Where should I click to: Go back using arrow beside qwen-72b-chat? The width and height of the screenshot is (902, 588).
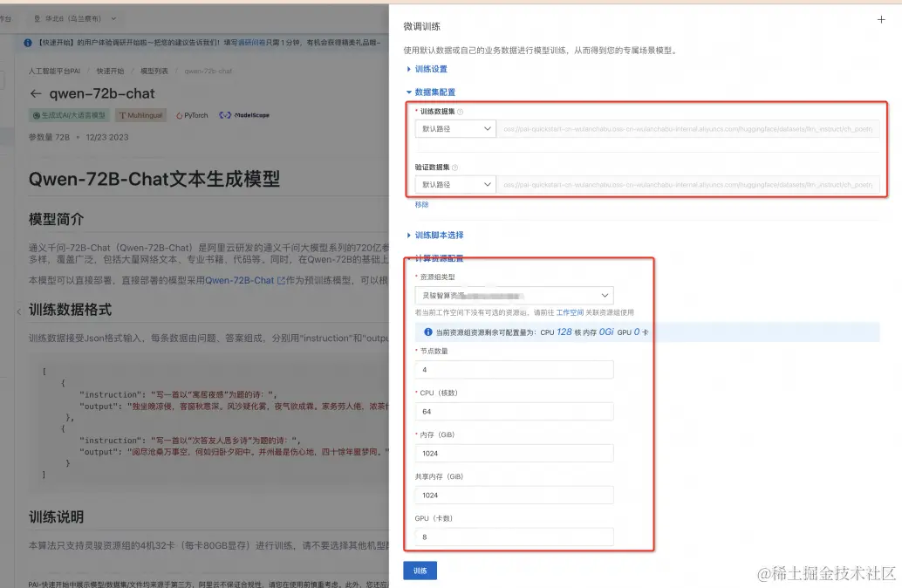pos(36,93)
